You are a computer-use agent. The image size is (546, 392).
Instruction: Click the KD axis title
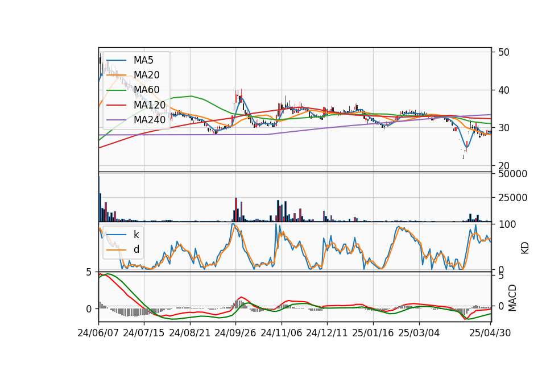(x=525, y=248)
